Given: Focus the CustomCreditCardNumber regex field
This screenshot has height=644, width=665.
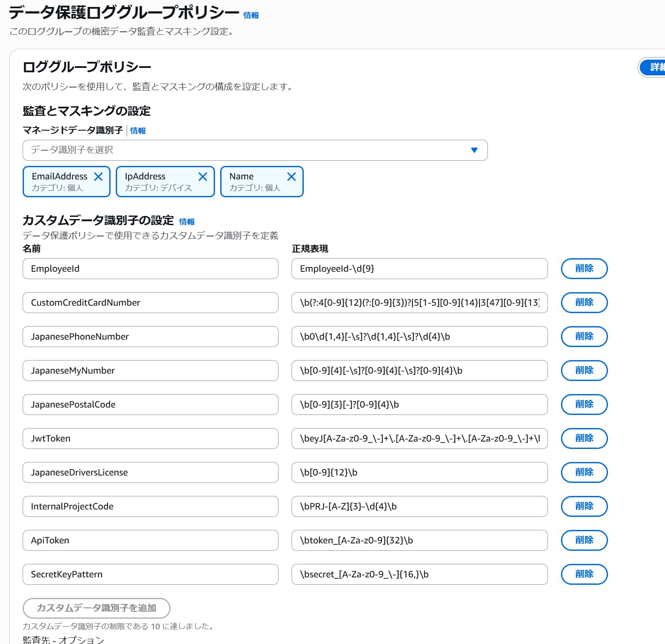Looking at the screenshot, I should click(420, 303).
